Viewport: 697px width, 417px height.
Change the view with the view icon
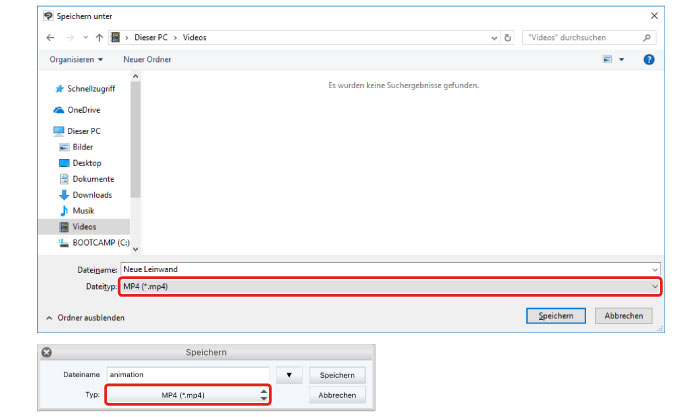(x=607, y=60)
